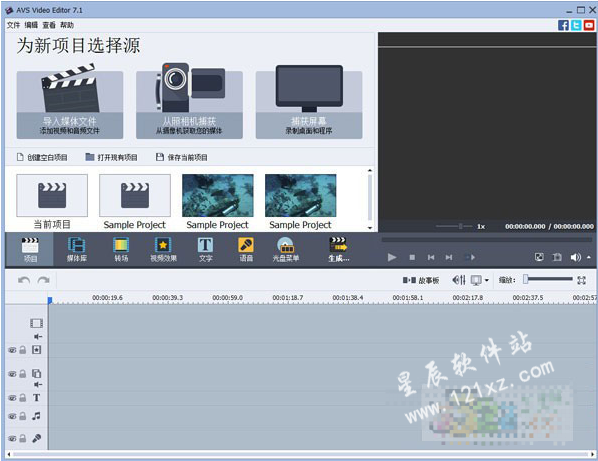Click main video track audio speaker icon
Viewport: 598px width, 461px height.
[x=38, y=336]
